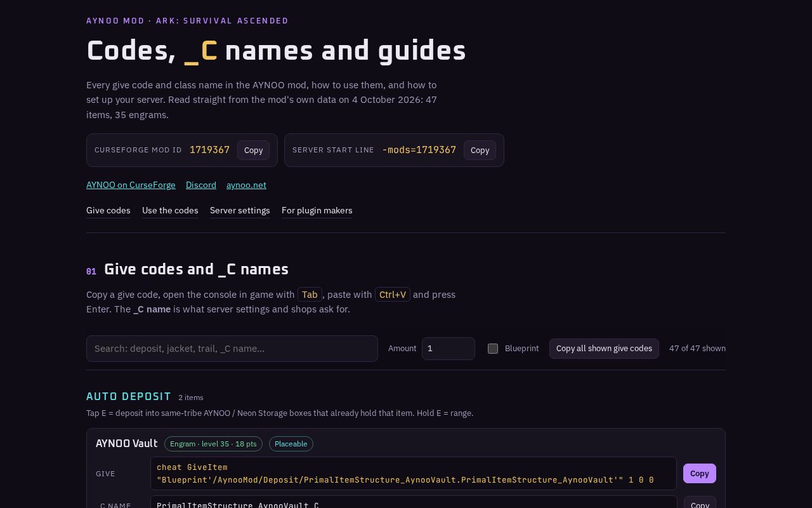
Task: Jump to the Give codes section
Action: tap(108, 210)
